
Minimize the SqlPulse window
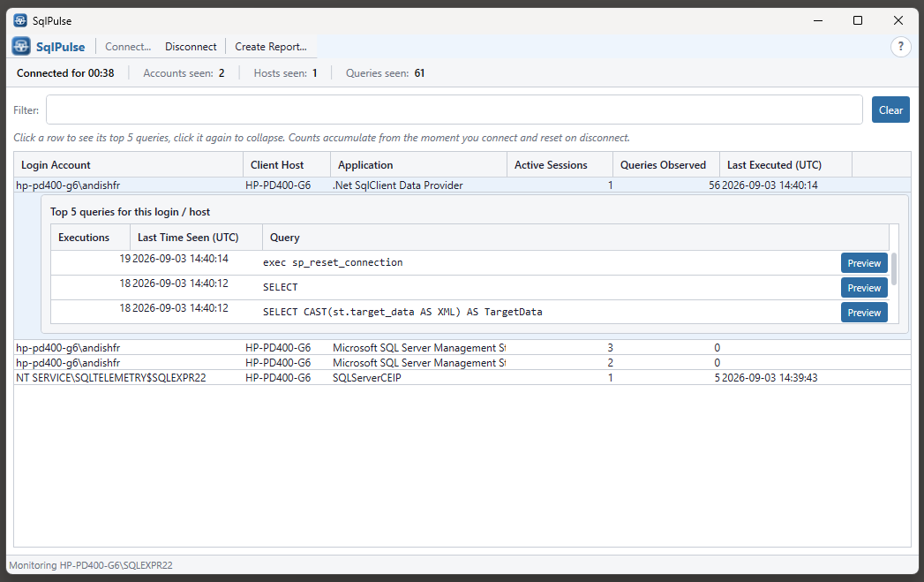(818, 20)
